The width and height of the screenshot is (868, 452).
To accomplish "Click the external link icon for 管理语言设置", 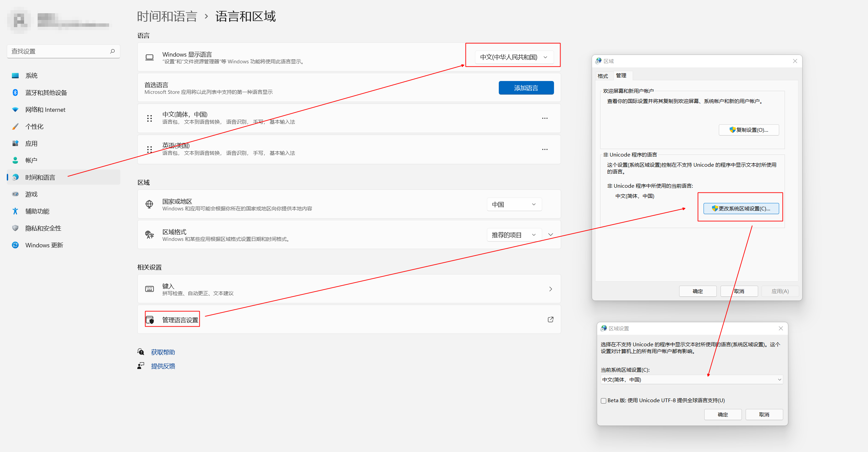I will point(551,320).
